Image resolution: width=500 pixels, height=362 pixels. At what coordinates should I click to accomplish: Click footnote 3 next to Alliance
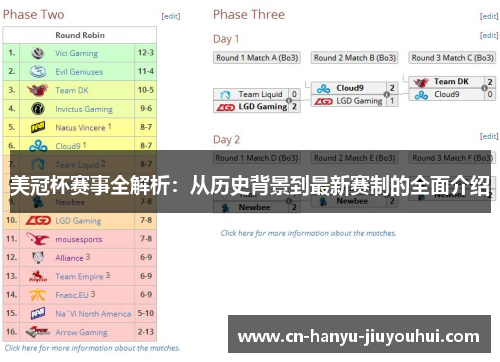(x=88, y=256)
